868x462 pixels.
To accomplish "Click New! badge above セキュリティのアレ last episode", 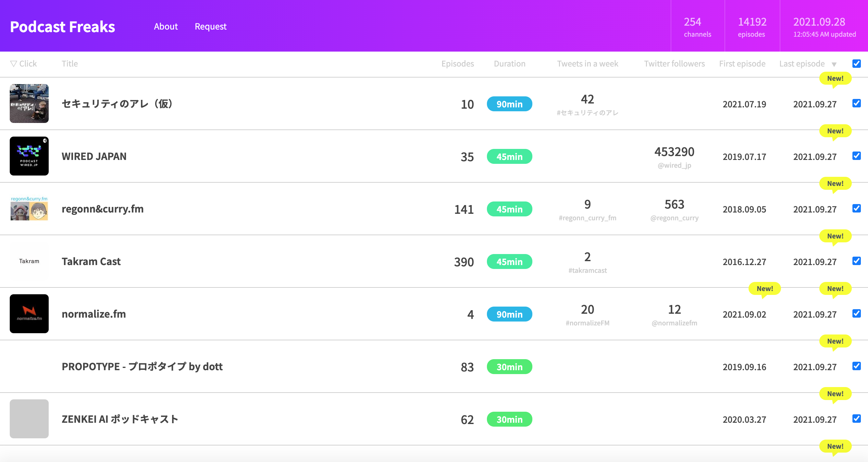I will [835, 79].
